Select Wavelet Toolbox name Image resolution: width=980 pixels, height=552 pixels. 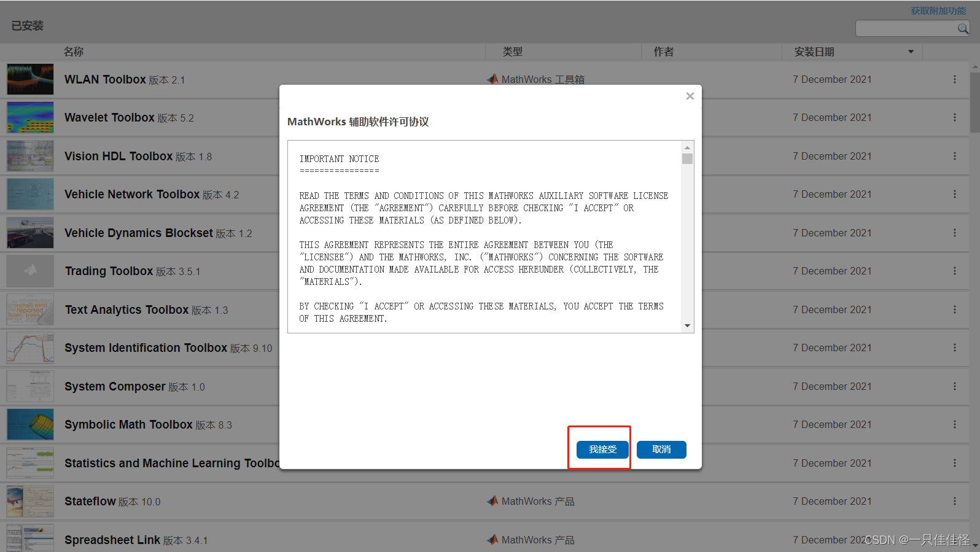pos(109,117)
